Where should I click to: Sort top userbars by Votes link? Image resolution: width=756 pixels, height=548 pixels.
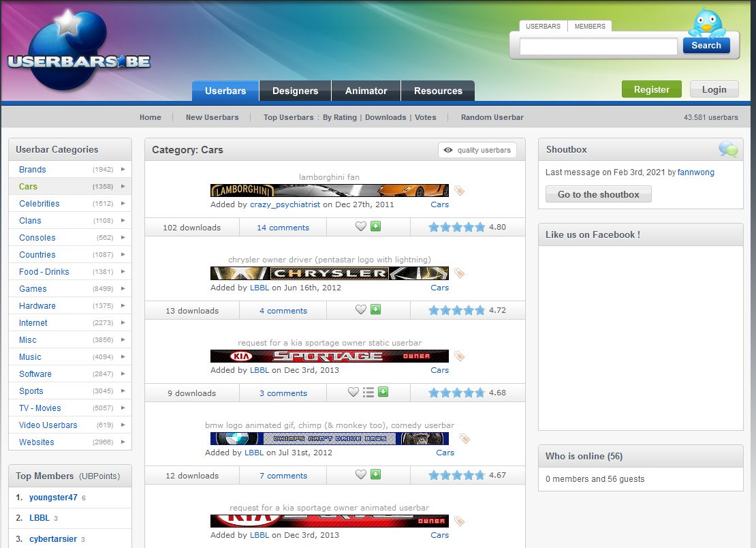[x=425, y=117]
